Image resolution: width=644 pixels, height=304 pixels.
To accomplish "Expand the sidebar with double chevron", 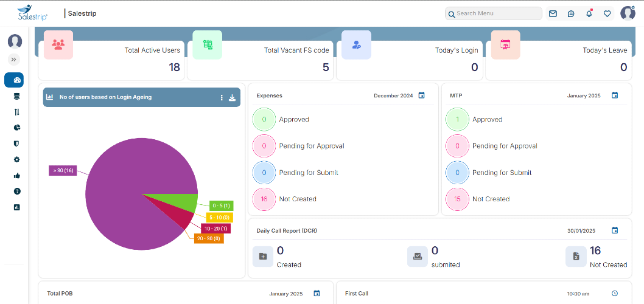I will 14,60.
